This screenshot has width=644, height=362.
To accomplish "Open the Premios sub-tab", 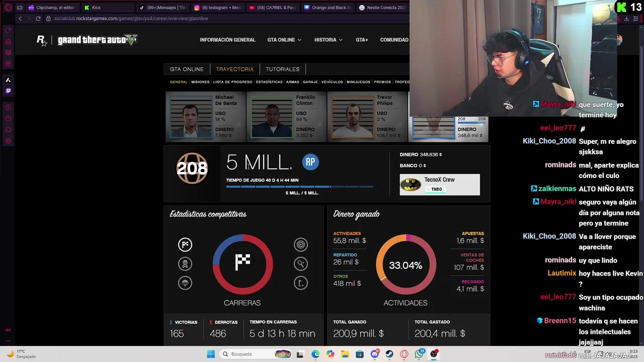I will 382,82.
